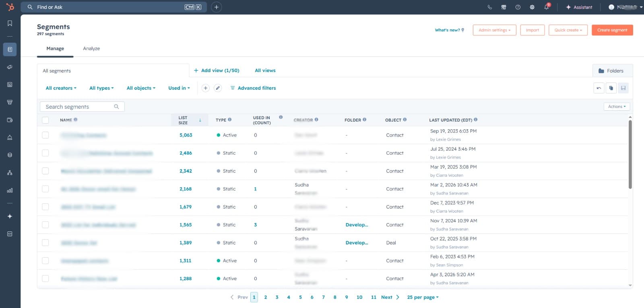This screenshot has width=644, height=308.
Task: Open the 25 per page dropdown
Action: coord(423,297)
